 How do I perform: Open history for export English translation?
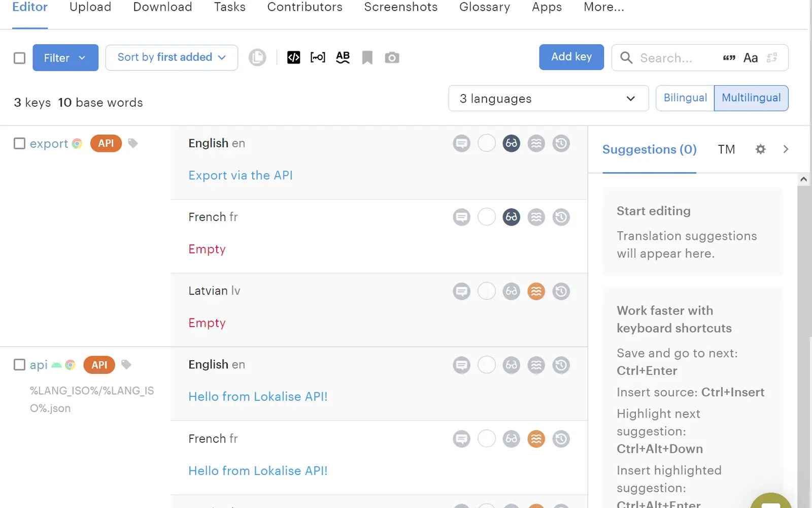pos(561,143)
